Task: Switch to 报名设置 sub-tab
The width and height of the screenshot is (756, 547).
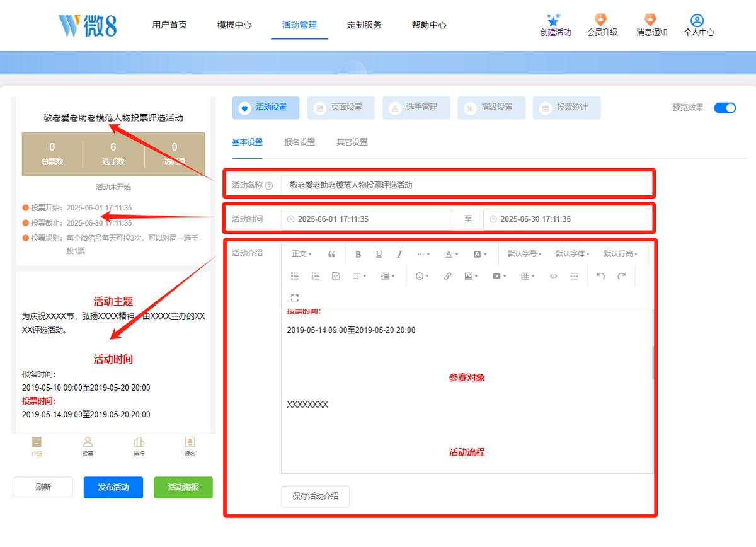Action: (299, 142)
